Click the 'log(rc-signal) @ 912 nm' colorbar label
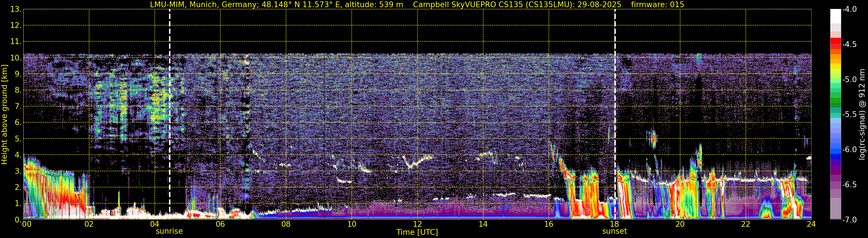 862,114
